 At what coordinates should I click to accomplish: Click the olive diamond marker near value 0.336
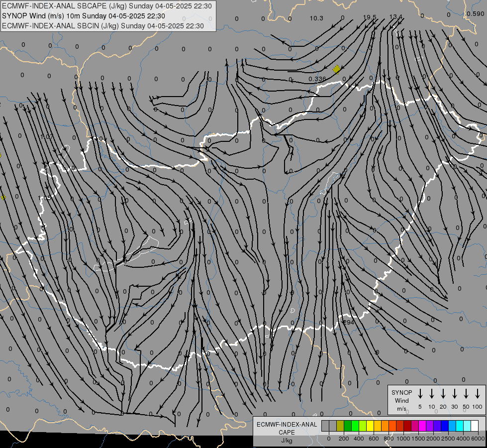pyautogui.click(x=336, y=69)
